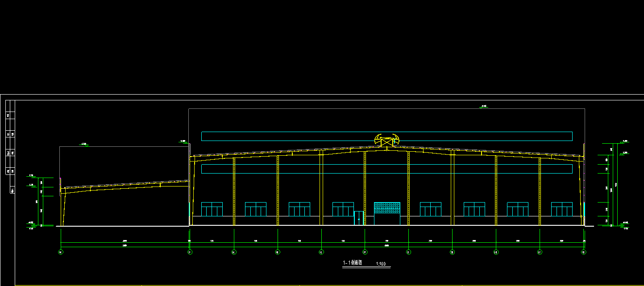Select the rightmost grid axis bubble

(x=583, y=252)
